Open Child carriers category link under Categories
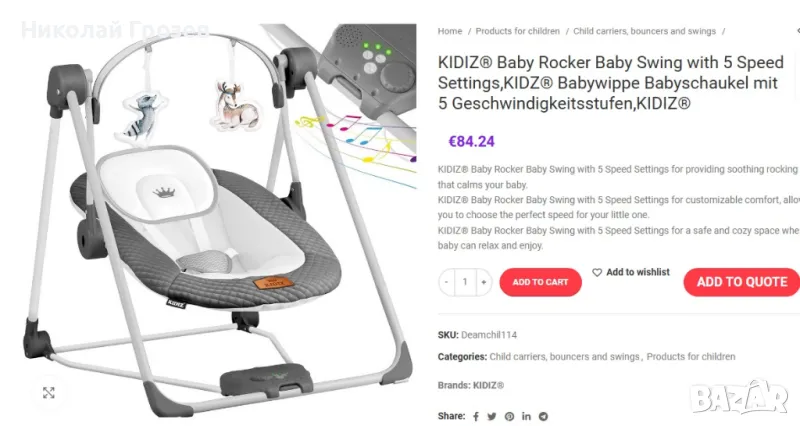This screenshot has height=426, width=800. (x=565, y=357)
